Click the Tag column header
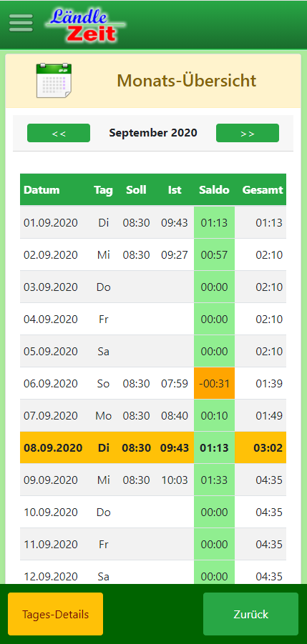This screenshot has width=307, height=644. 103,190
